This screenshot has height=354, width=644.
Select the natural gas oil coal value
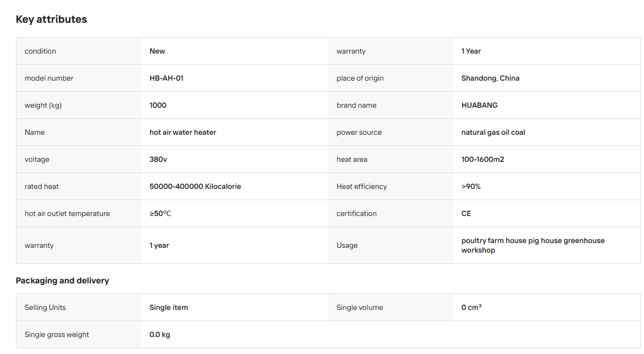click(x=493, y=132)
